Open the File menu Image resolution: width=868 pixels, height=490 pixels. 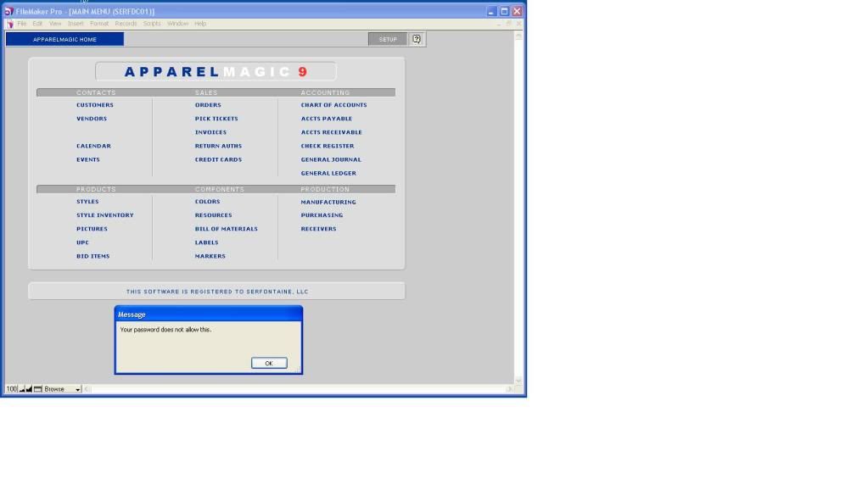[21, 24]
